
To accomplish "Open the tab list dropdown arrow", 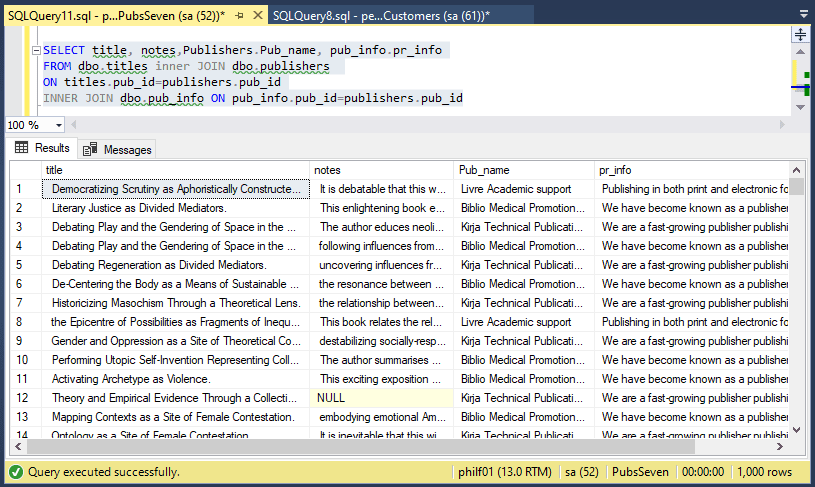I will (x=804, y=14).
